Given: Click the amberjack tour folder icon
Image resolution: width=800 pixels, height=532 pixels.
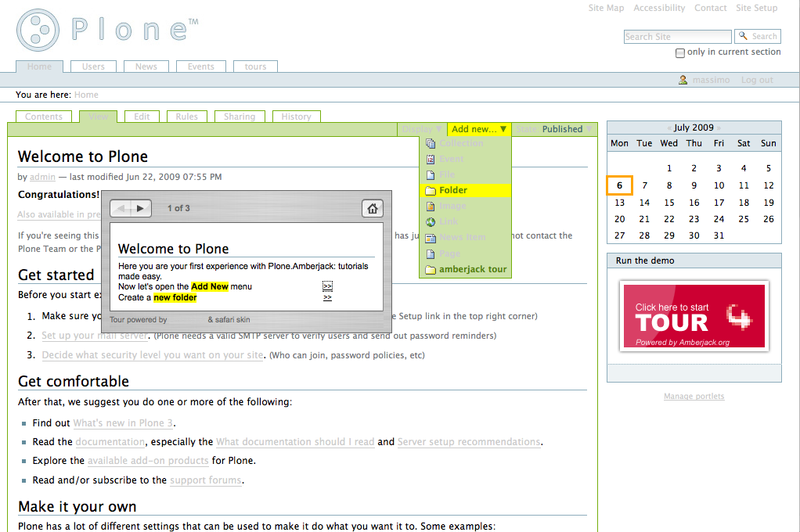Looking at the screenshot, I should pyautogui.click(x=431, y=269).
